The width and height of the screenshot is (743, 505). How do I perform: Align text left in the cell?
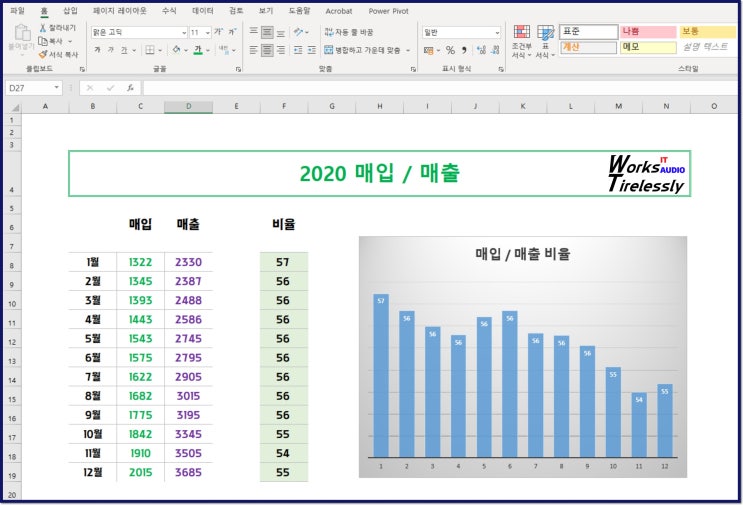(254, 50)
